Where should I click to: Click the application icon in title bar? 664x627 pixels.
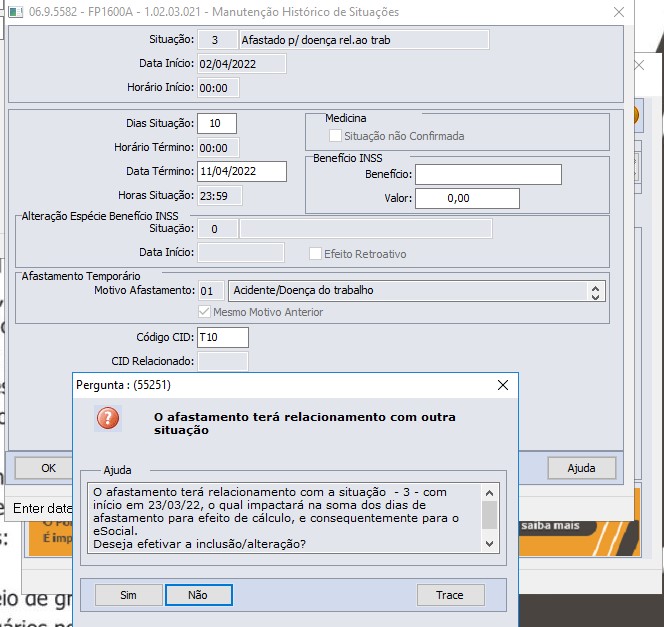(16, 11)
